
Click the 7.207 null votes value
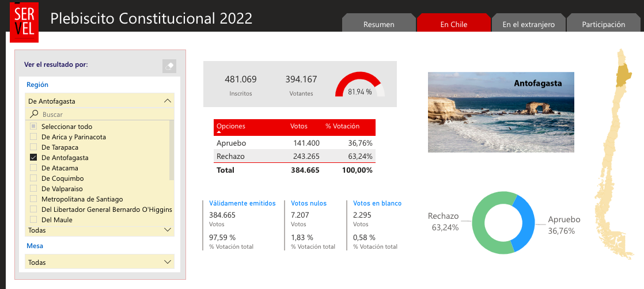tap(300, 215)
